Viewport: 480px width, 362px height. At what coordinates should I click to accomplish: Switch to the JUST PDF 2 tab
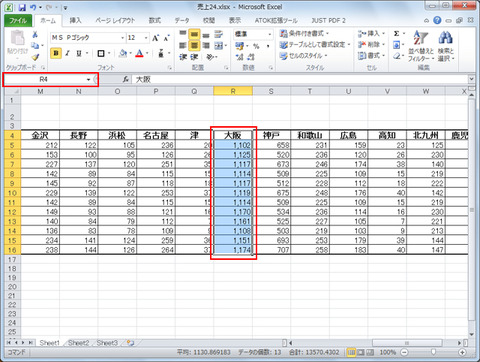pos(328,21)
